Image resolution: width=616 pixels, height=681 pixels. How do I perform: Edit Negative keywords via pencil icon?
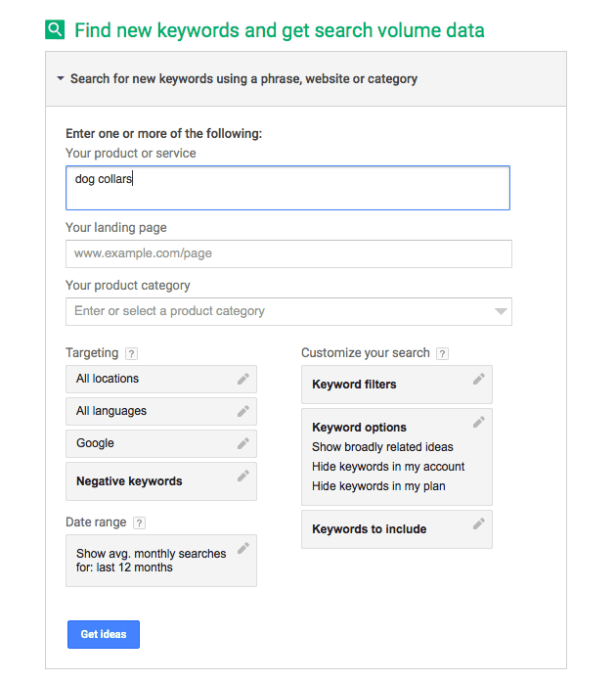click(242, 477)
